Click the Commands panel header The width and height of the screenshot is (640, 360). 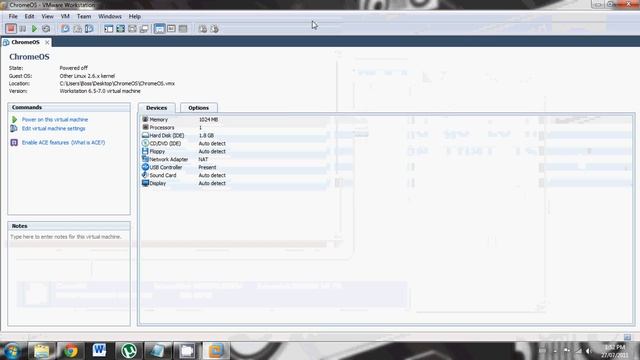pyautogui.click(x=69, y=107)
